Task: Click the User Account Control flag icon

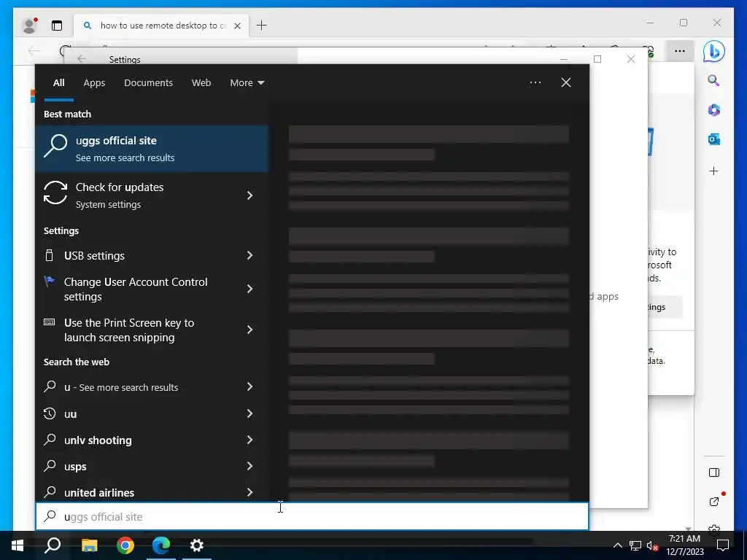Action: coord(49,281)
